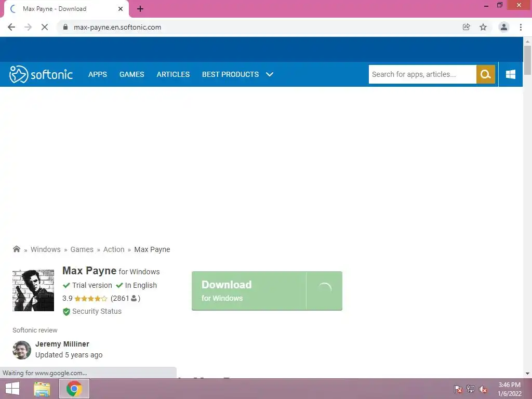Go back using the browser back arrow
The width and height of the screenshot is (532, 399).
pyautogui.click(x=11, y=27)
